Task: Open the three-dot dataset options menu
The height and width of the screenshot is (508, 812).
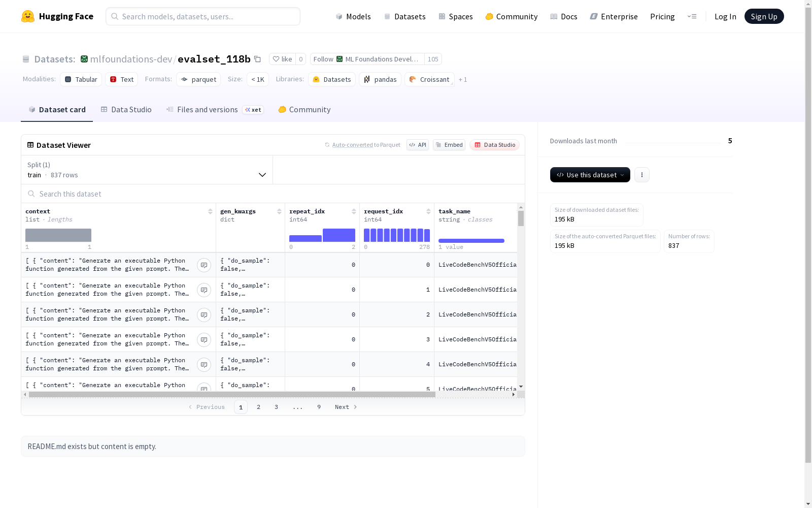Action: click(642, 175)
